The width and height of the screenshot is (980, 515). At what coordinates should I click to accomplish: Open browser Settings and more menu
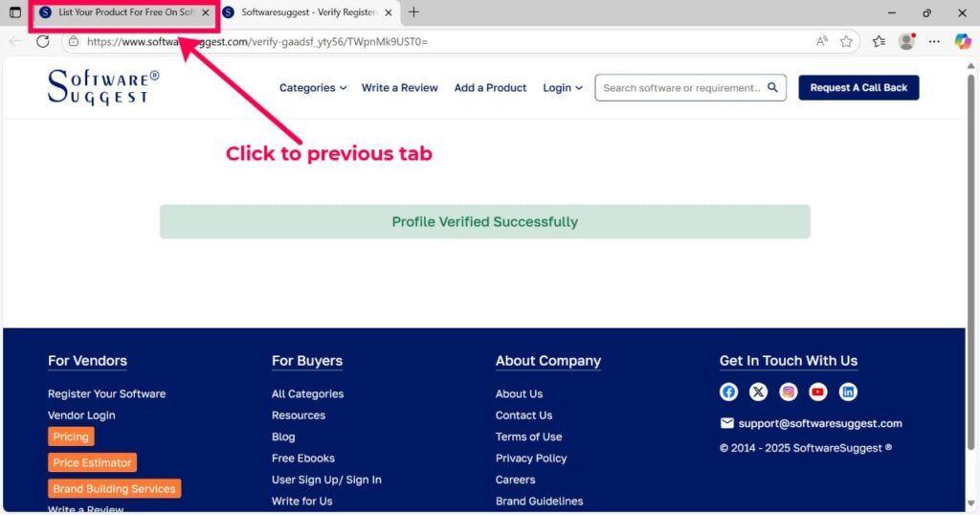pyautogui.click(x=934, y=42)
